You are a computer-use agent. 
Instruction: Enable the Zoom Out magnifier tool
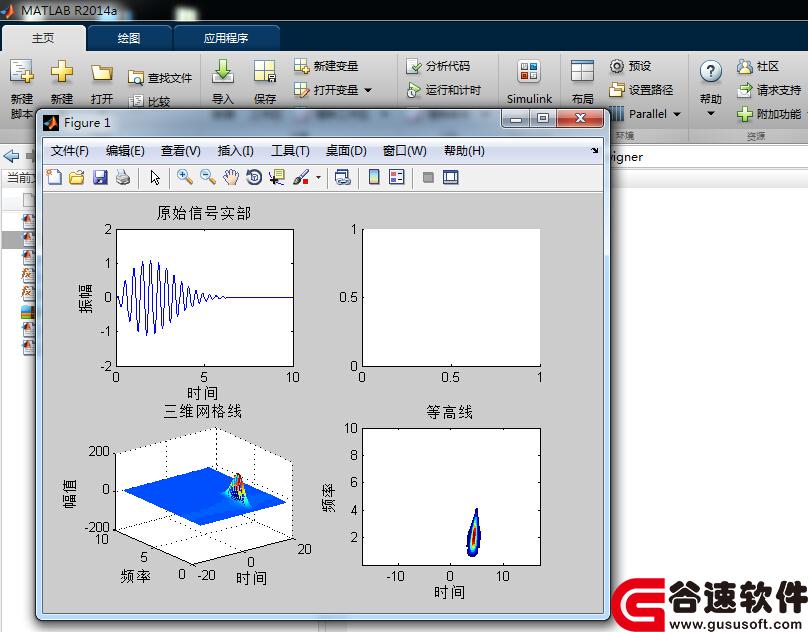pyautogui.click(x=208, y=177)
